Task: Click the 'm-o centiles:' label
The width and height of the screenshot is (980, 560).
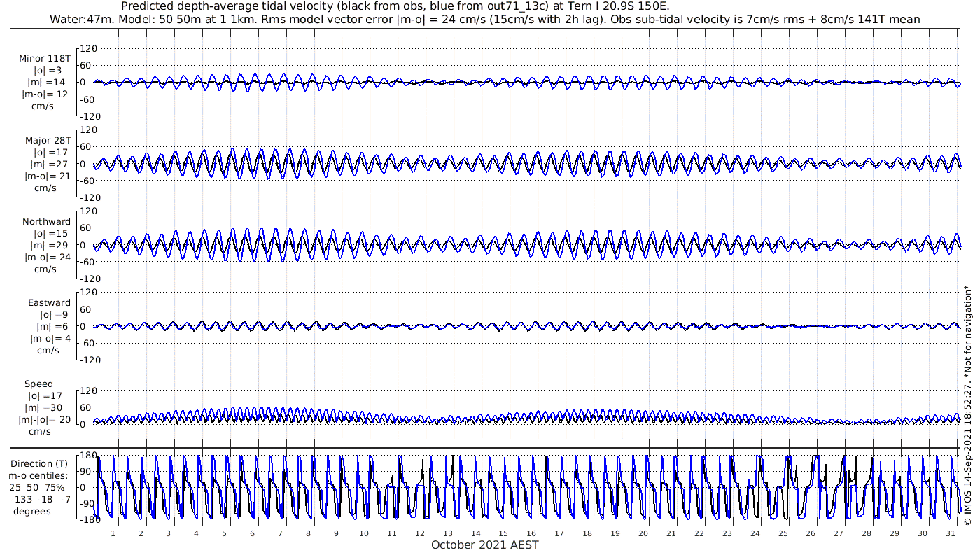Action: coord(38,476)
